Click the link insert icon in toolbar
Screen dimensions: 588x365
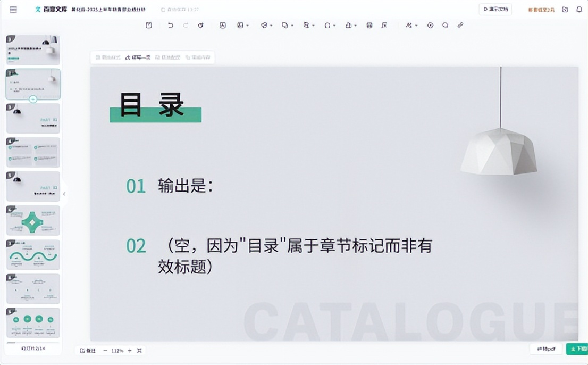point(460,26)
